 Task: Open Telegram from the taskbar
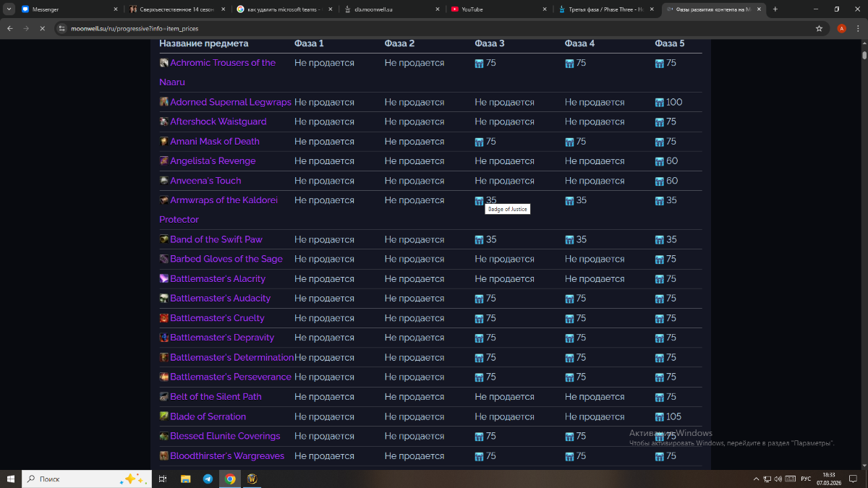click(x=208, y=479)
